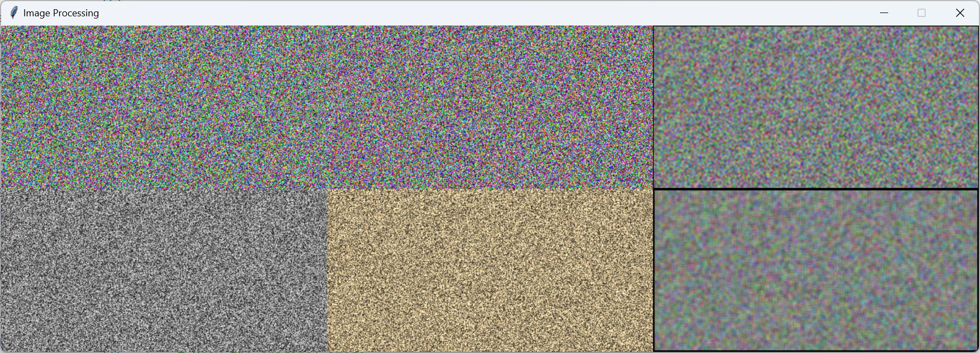Click the horizontal black divider between blurred images
Screen dimensions: 980x353
tap(816, 189)
